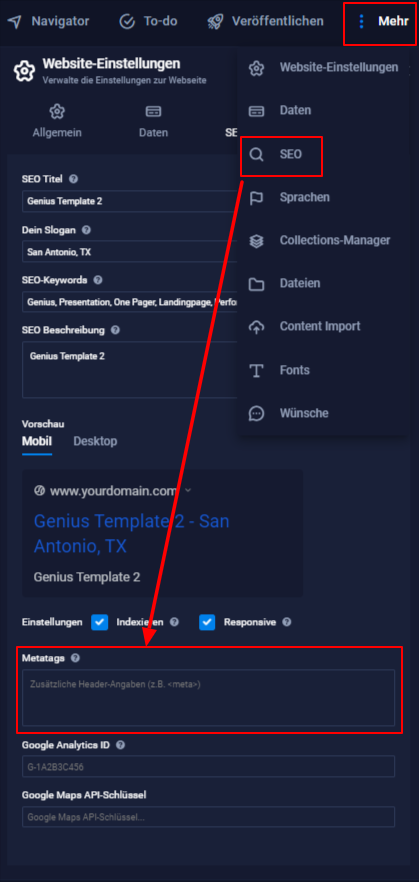
Task: Click the Content Import cloud upload icon
Action: tap(256, 327)
